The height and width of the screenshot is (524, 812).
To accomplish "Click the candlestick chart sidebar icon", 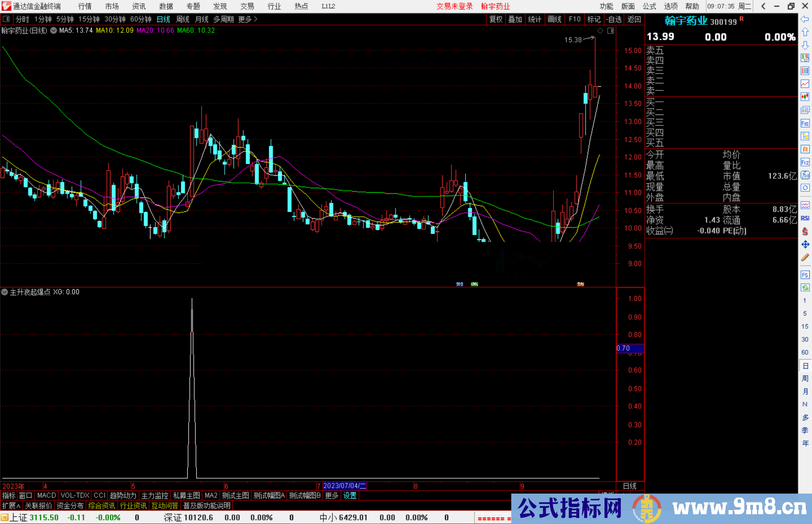I will pos(805,97).
